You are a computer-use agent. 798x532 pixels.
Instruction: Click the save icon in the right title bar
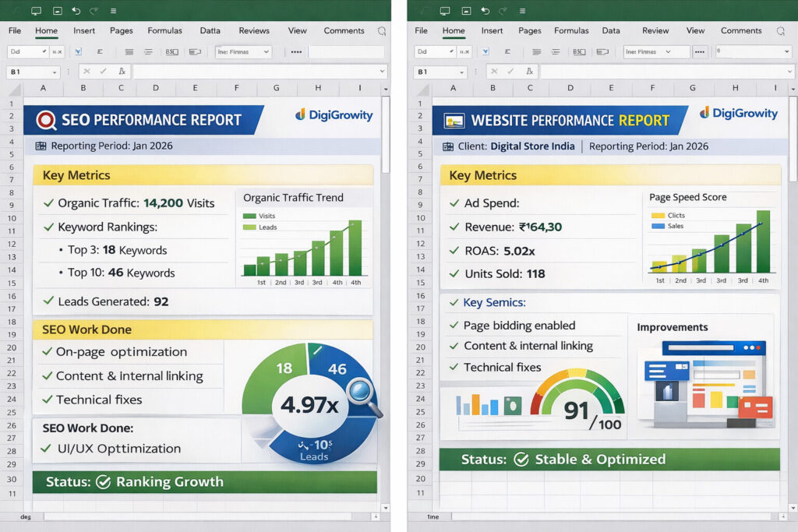coord(464,11)
